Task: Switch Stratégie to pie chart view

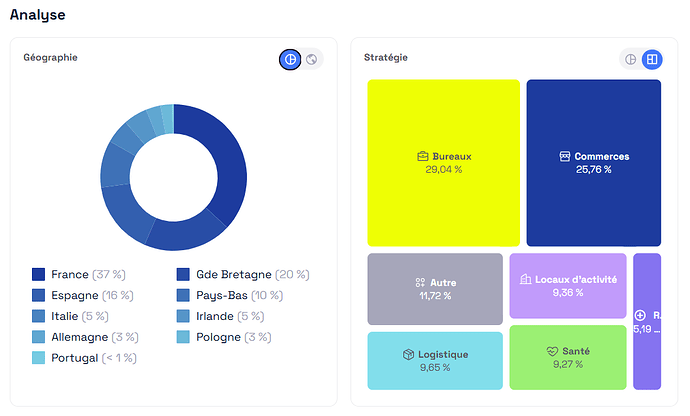Action: pyautogui.click(x=630, y=60)
